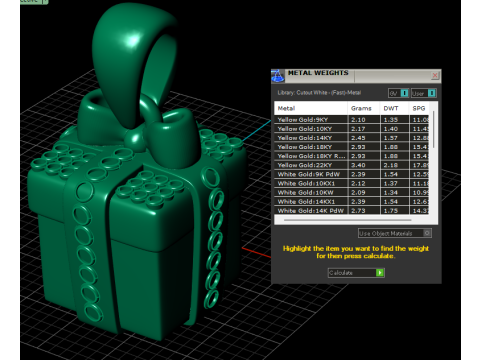Click the 2.45 grams value
The image size is (480, 360).
(x=358, y=138)
